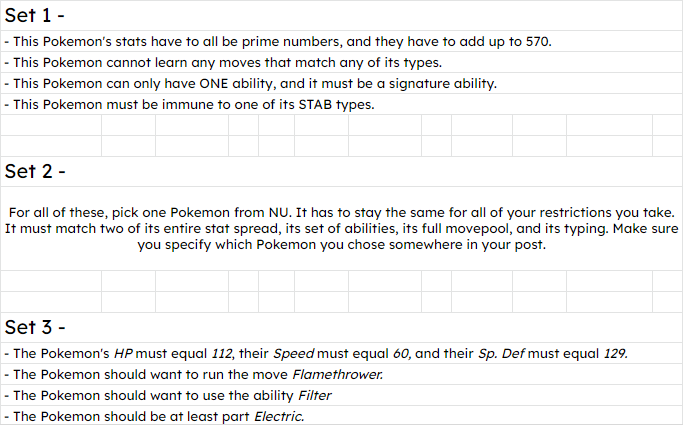The image size is (683, 425).
Task: Click the at least part Electric row
Action: point(342,416)
